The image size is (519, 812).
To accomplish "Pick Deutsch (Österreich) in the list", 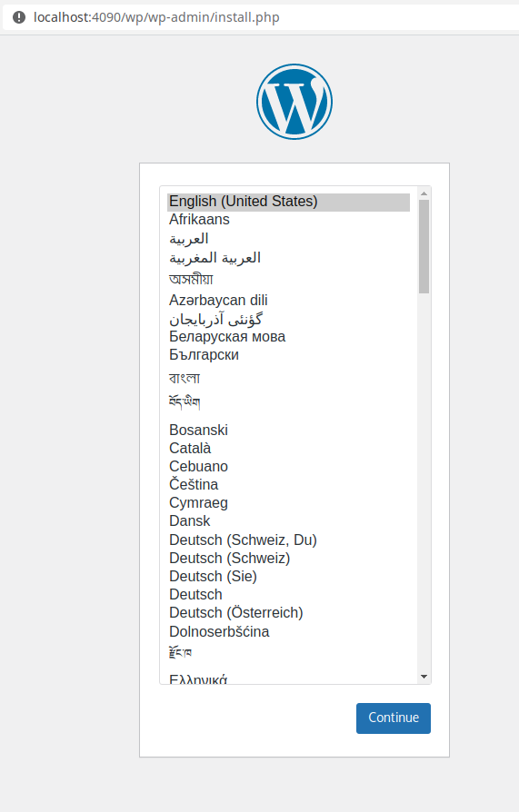I will 289,612.
